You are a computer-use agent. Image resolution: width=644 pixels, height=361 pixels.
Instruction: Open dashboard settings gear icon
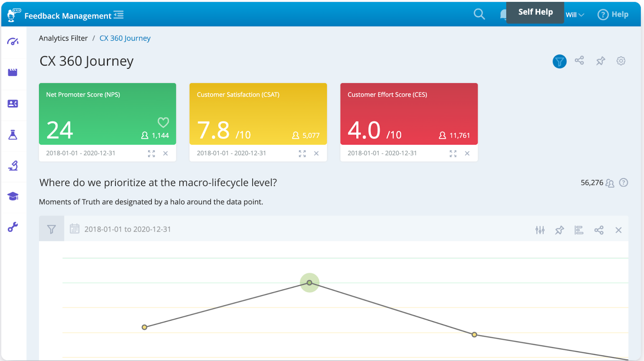pyautogui.click(x=621, y=61)
